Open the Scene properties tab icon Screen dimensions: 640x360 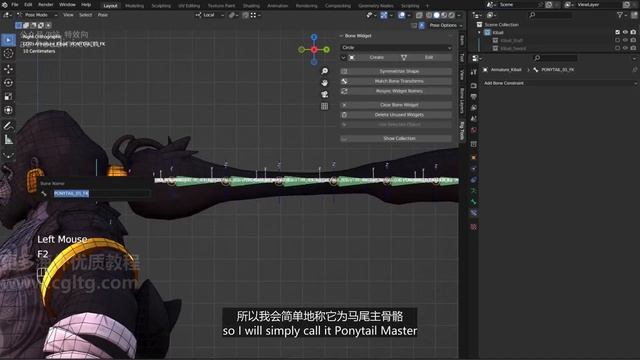473,119
